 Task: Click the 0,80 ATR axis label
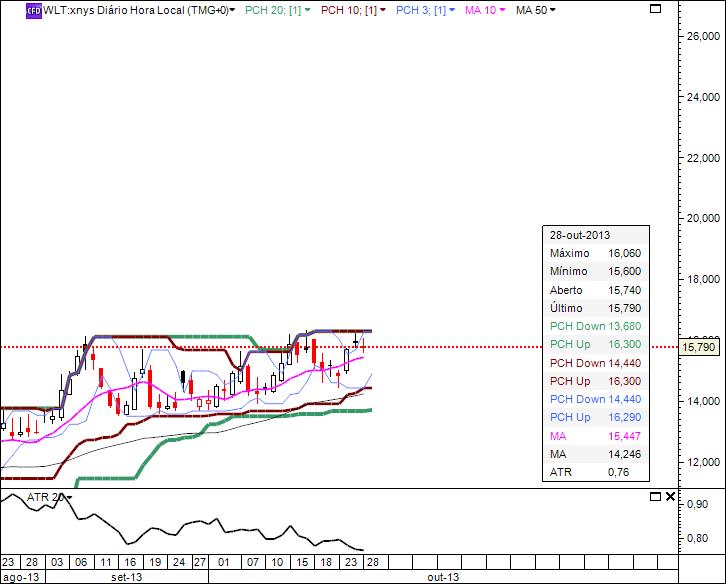coord(697,538)
